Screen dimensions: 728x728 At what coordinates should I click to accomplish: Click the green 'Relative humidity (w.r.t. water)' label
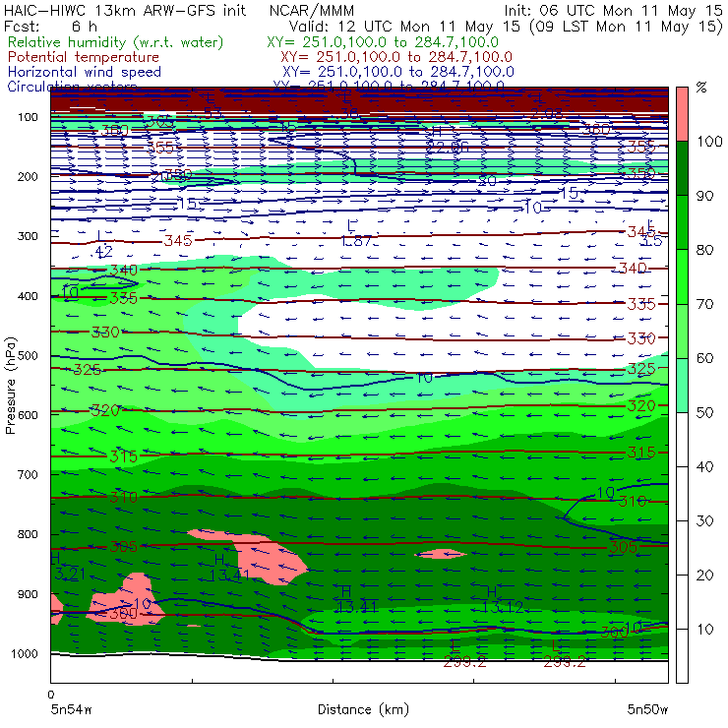(x=116, y=42)
